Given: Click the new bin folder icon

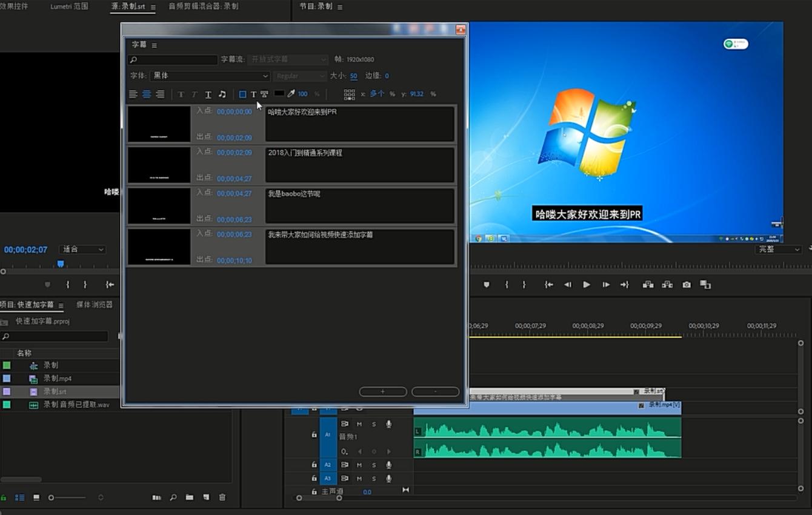Looking at the screenshot, I should click(x=190, y=497).
